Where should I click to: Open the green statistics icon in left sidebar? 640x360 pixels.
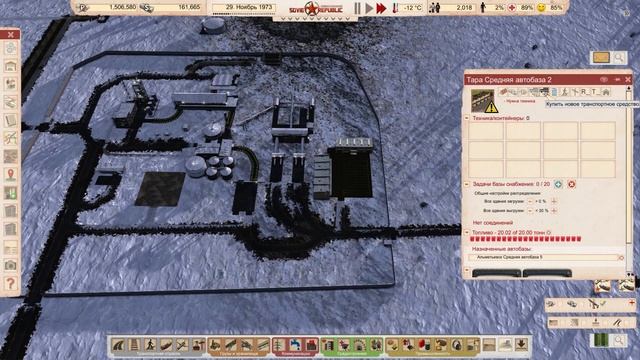(11, 193)
